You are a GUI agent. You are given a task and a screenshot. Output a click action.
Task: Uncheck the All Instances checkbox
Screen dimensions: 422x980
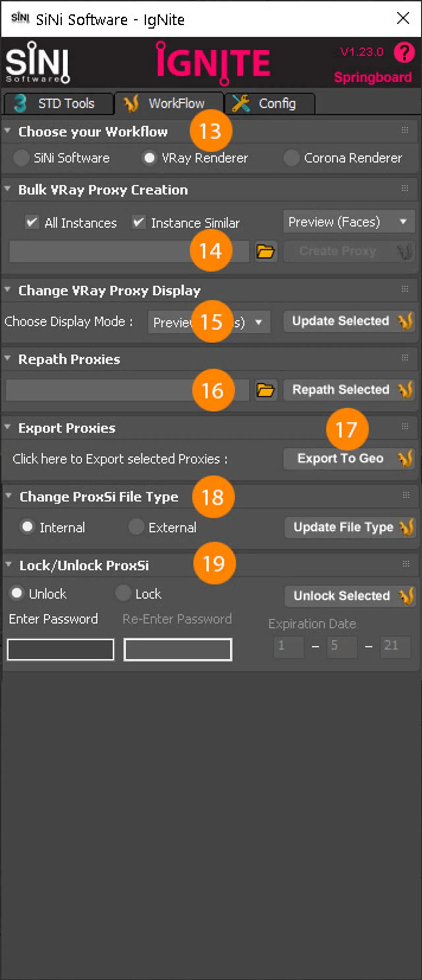33,222
